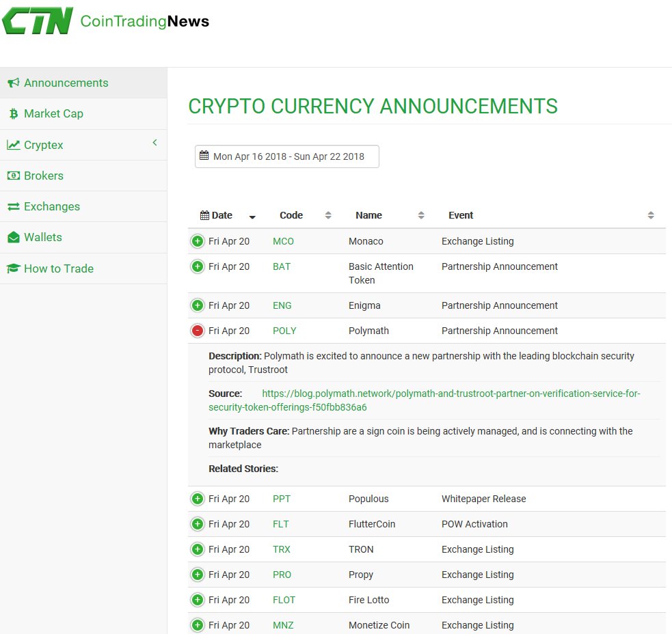Image resolution: width=672 pixels, height=634 pixels.
Task: Open the FLOT coin code link
Action: (284, 600)
